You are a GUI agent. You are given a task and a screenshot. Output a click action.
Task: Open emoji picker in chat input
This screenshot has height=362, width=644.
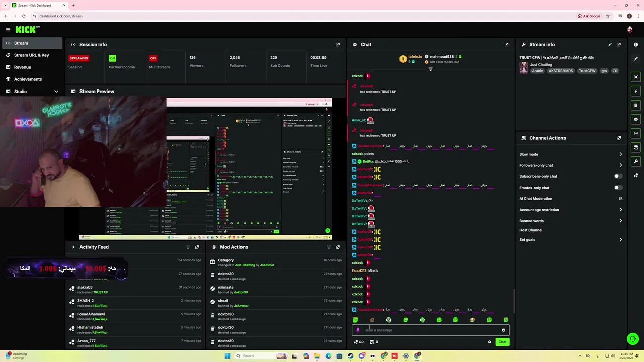(x=503, y=330)
